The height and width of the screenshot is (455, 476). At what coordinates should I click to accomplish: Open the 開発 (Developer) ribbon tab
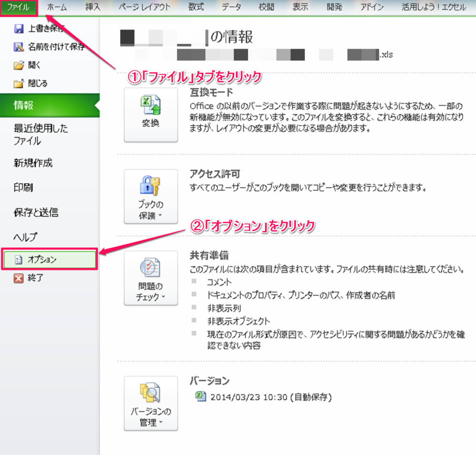point(334,7)
